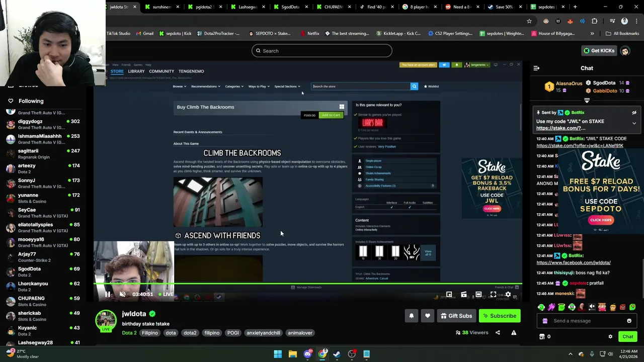Follow jwldota with the heart button
This screenshot has height=362, width=644.
428,316
